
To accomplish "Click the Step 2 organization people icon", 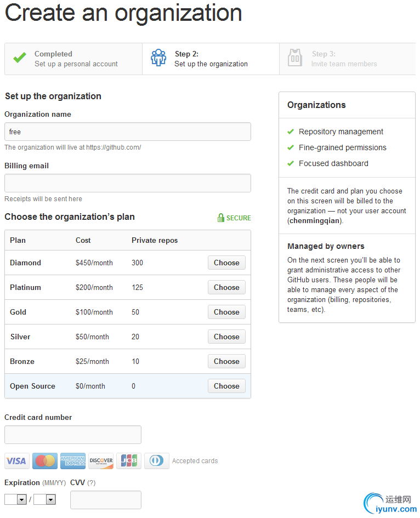I will [x=158, y=58].
